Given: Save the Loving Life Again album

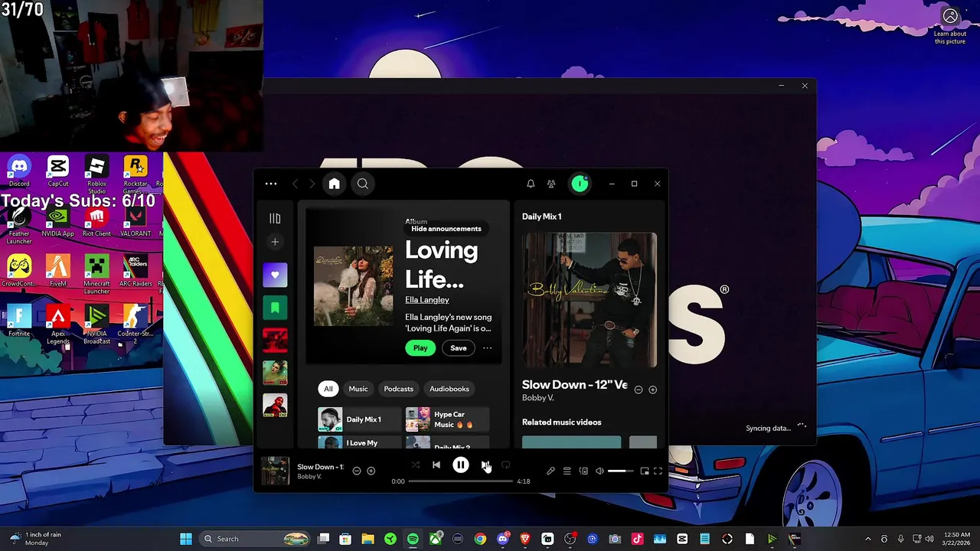Looking at the screenshot, I should coord(459,348).
